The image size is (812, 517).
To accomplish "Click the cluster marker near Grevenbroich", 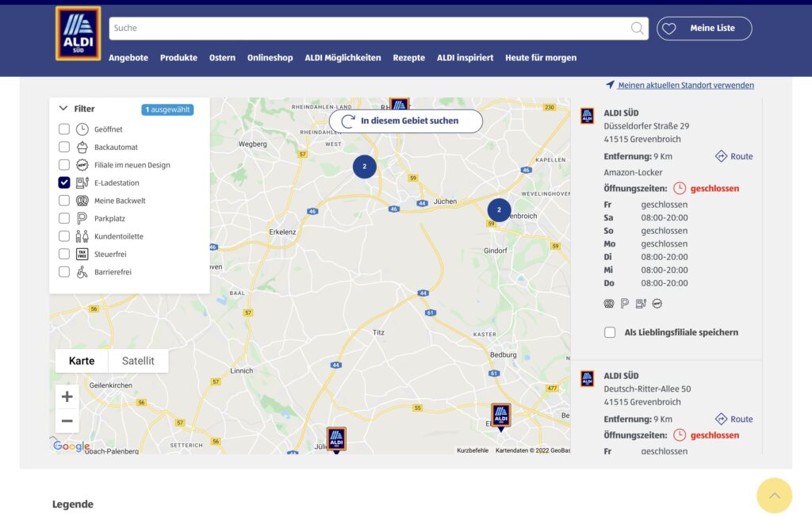I will [499, 210].
